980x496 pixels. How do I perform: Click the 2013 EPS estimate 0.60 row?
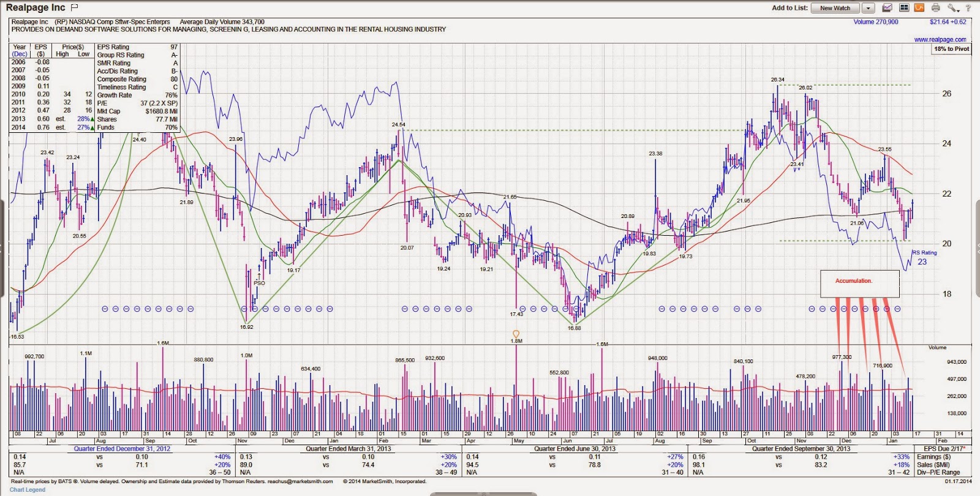coord(52,119)
